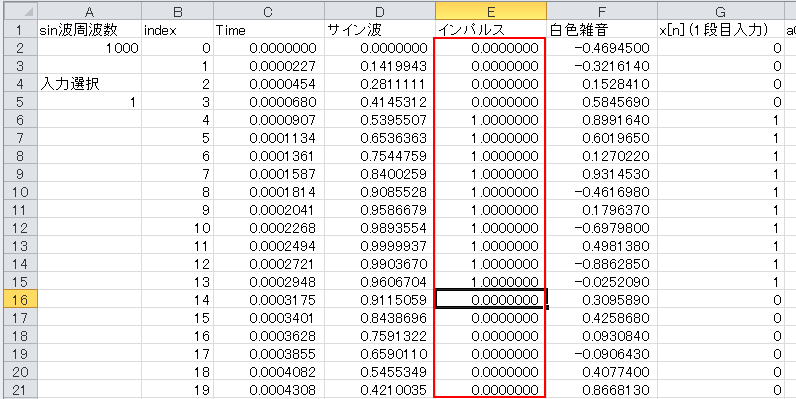Click cell with value -0.8862850
Viewport: 796px width, 399px height.
pyautogui.click(x=602, y=264)
